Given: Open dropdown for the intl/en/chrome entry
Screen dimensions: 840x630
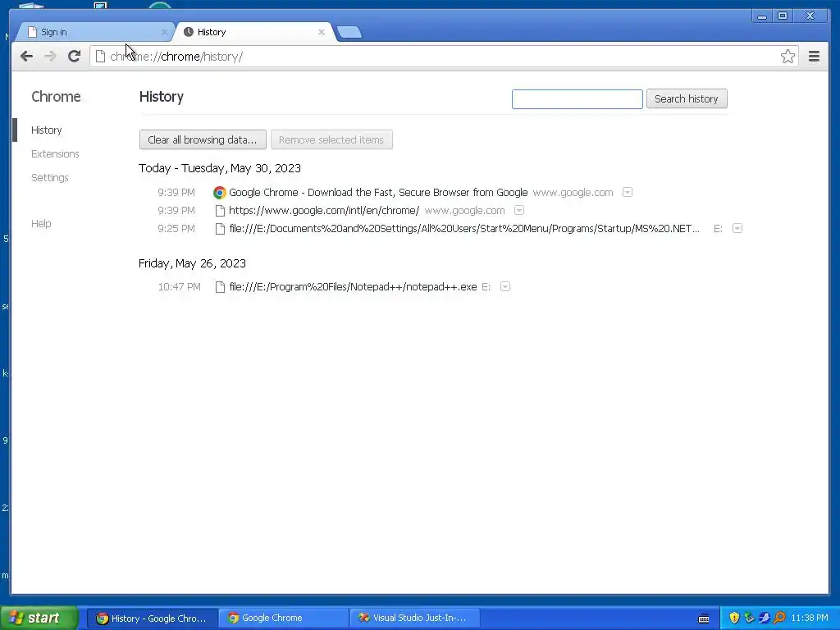Looking at the screenshot, I should pos(519,210).
